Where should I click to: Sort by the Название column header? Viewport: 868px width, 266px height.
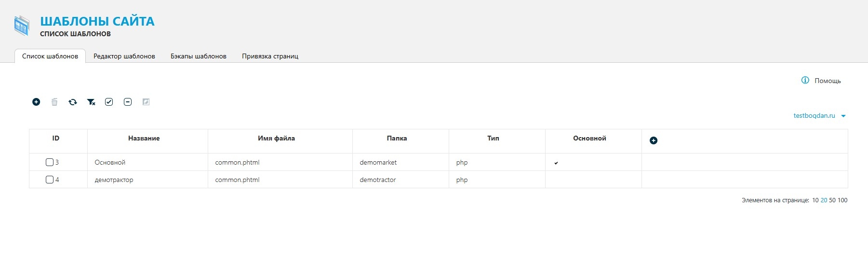coord(144,139)
